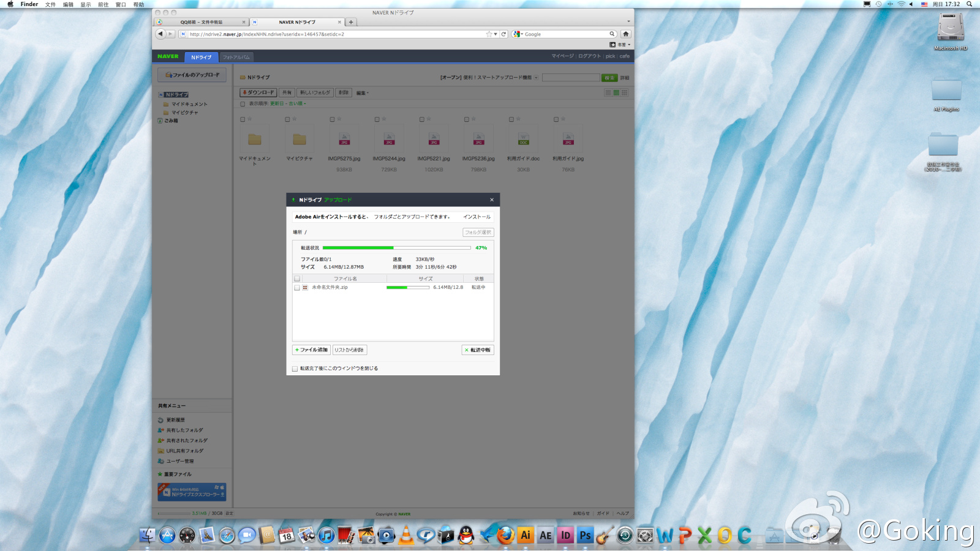Open Firefox in the Dock
The image size is (980, 551).
tap(505, 536)
